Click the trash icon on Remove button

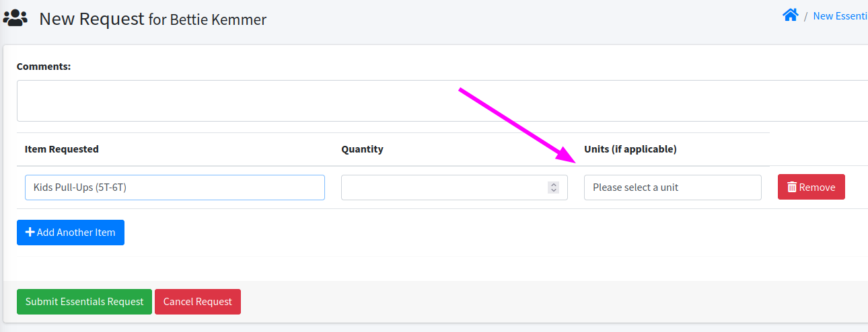pyautogui.click(x=792, y=188)
